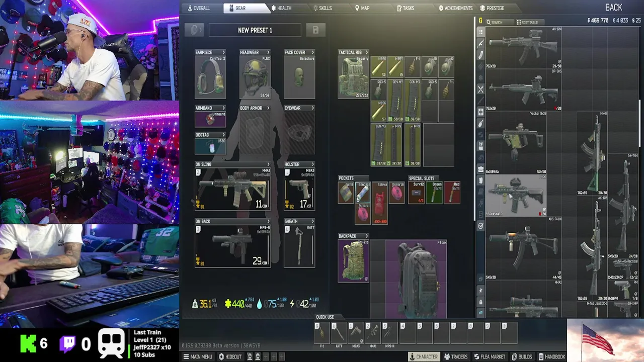Open the Achievements tab

(455, 8)
